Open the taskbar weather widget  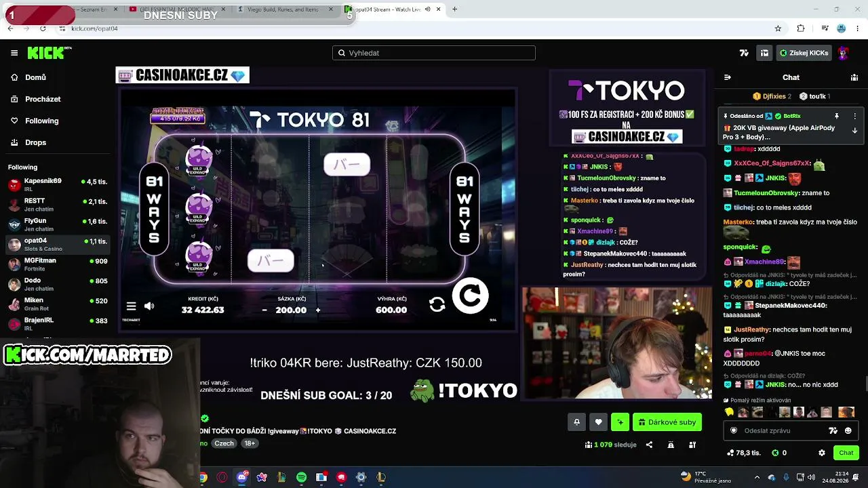[x=705, y=477]
